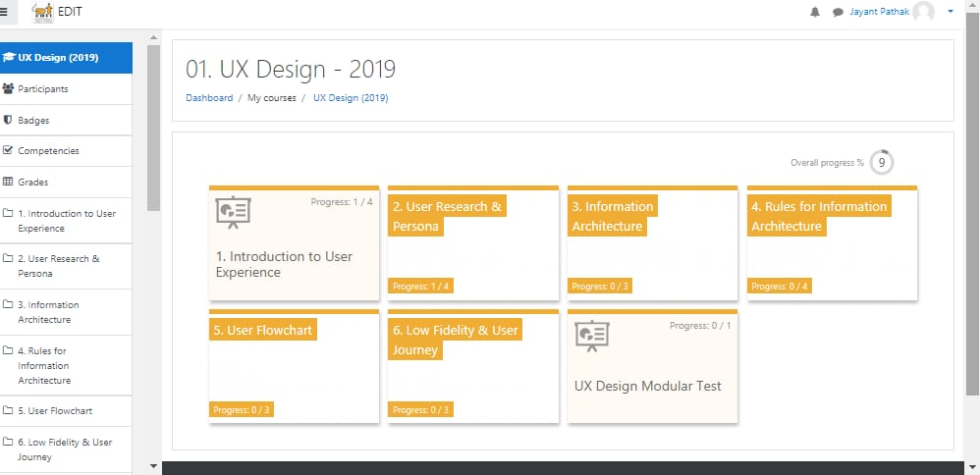980x475 pixels.
Task: Click presentation icon in UX Design Modular Test card
Action: pyautogui.click(x=592, y=335)
